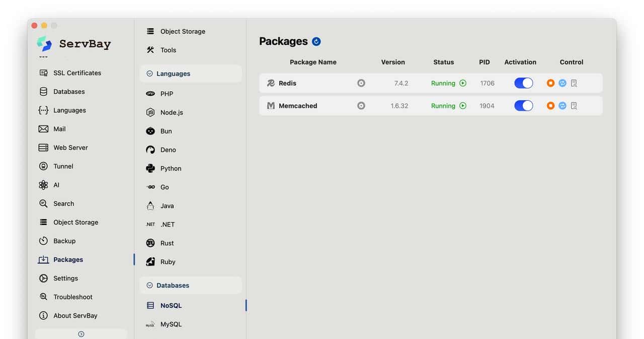
Task: Open Memcached settings gear icon
Action: click(361, 106)
